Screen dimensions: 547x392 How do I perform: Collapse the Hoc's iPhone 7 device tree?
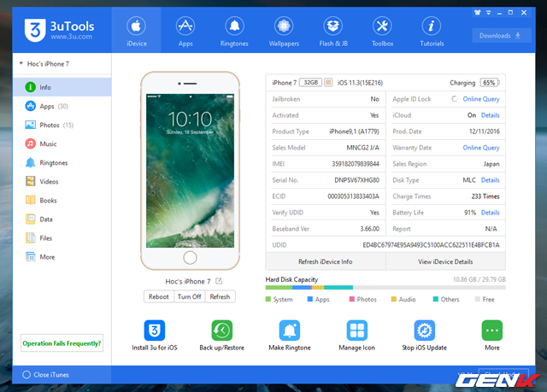21,63
